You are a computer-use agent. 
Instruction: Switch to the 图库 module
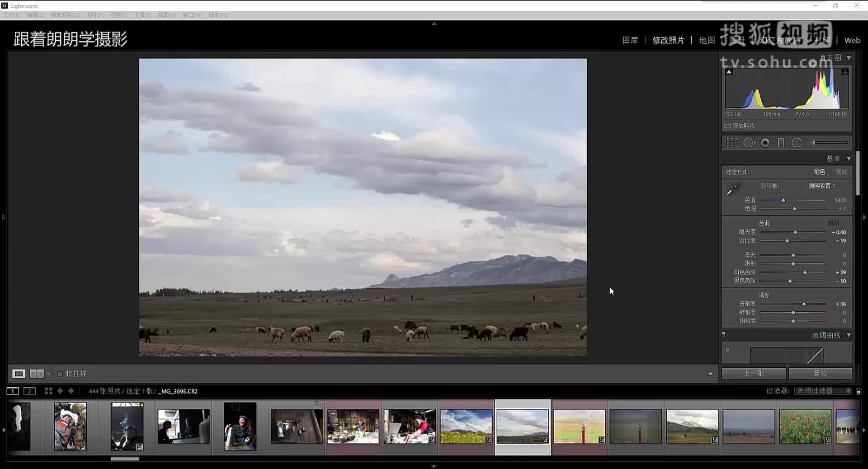coord(631,40)
